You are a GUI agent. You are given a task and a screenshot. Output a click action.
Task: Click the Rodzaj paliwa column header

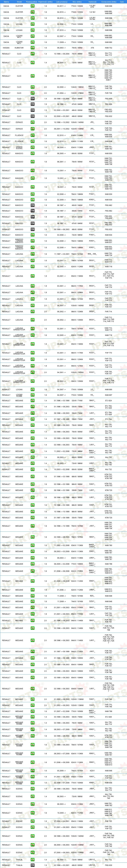point(32,2)
